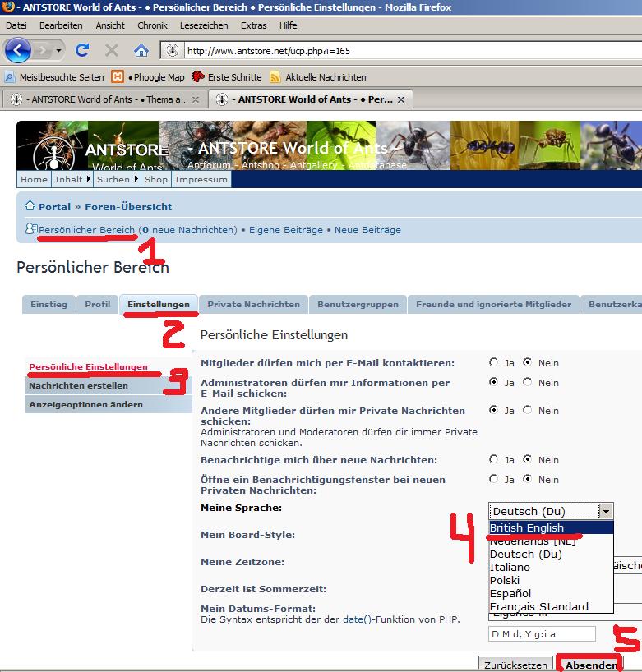Go to the Firefox Home icon
The image size is (642, 672).
click(141, 50)
